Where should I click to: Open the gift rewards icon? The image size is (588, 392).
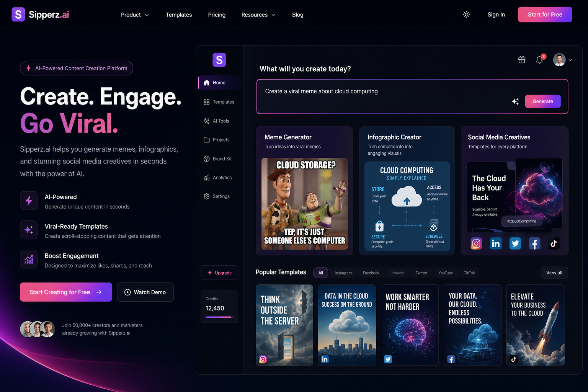click(522, 60)
